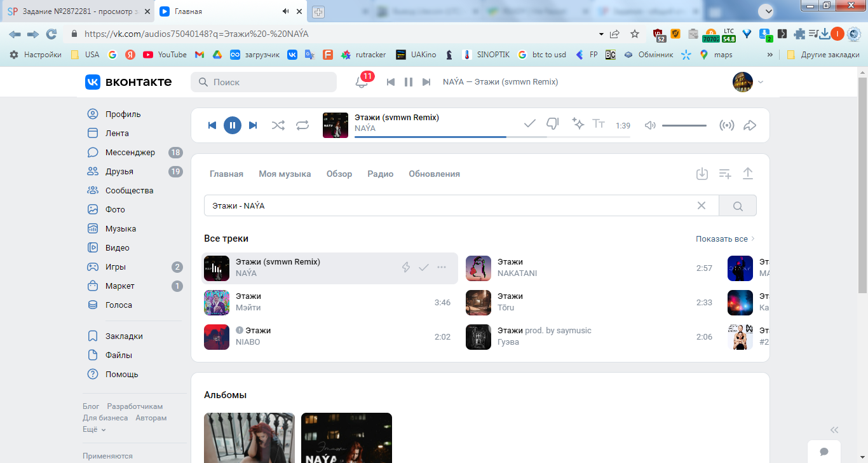The width and height of the screenshot is (868, 463).
Task: Open the Для бизнеса footer link
Action: point(105,418)
